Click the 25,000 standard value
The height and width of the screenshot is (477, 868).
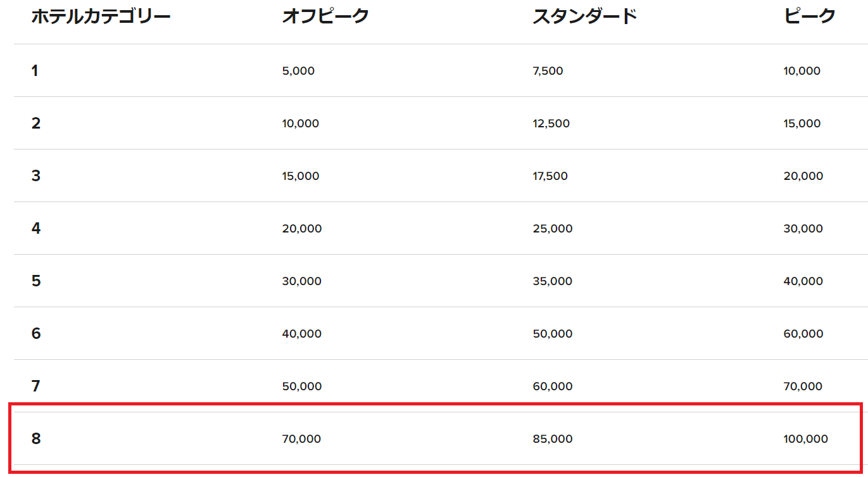(552, 229)
